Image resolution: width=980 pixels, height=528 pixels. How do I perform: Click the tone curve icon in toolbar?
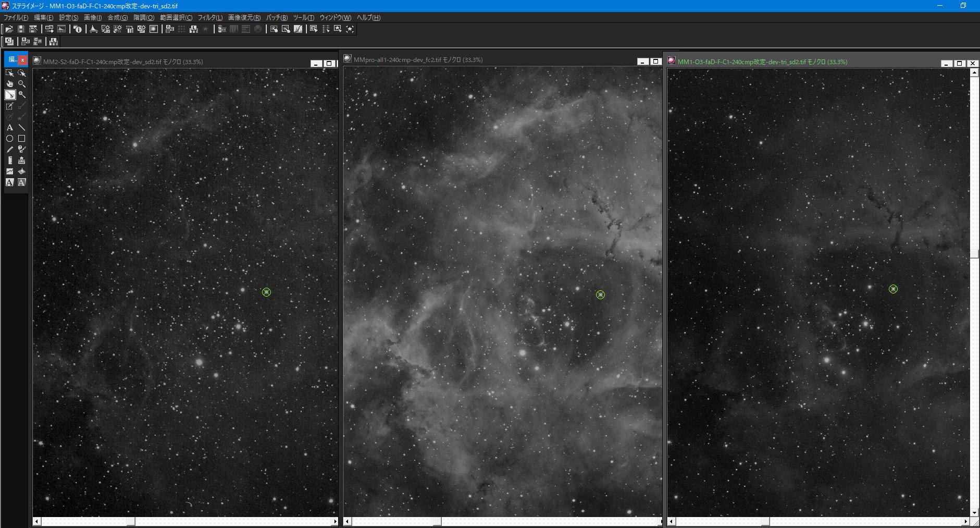(297, 29)
